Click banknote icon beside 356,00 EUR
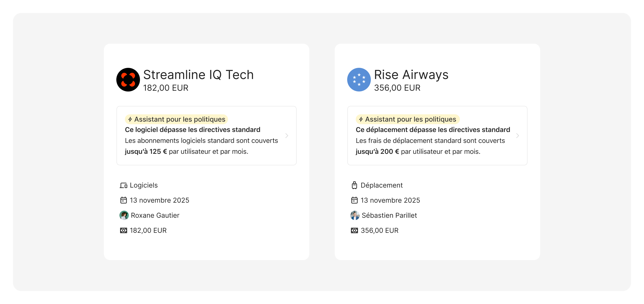Screen dimensions: 644x304 354,230
